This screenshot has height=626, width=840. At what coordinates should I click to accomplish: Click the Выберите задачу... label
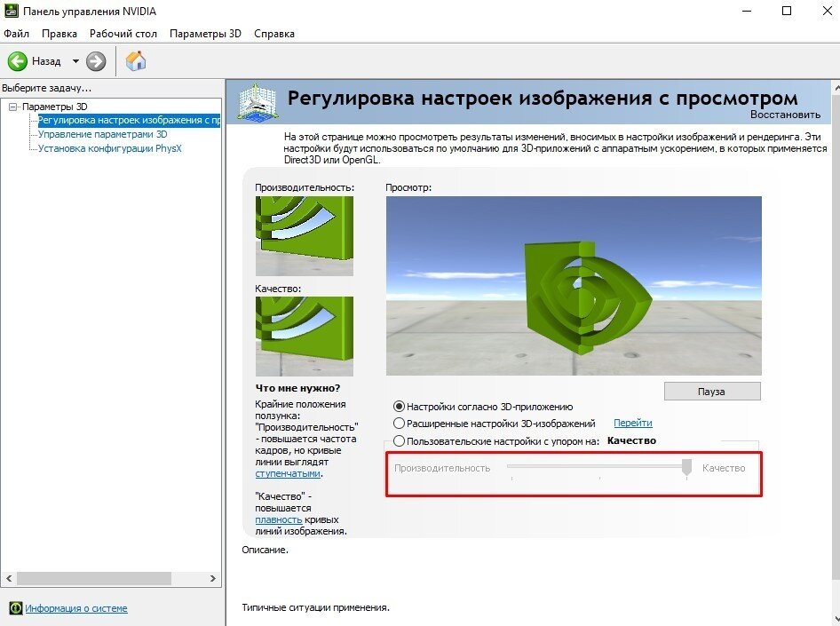(46, 88)
